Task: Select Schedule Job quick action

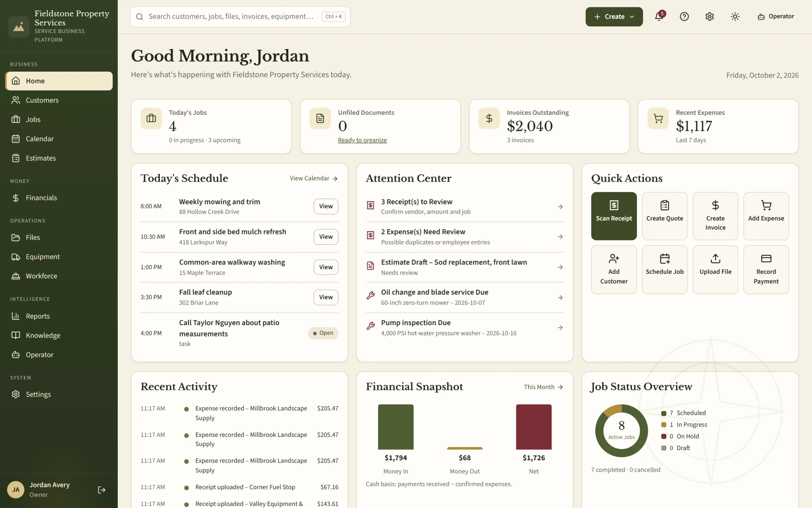Action: tap(665, 270)
